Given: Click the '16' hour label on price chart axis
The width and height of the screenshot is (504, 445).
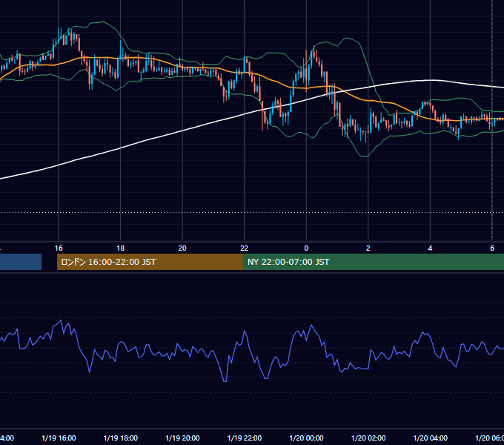Looking at the screenshot, I should [59, 248].
